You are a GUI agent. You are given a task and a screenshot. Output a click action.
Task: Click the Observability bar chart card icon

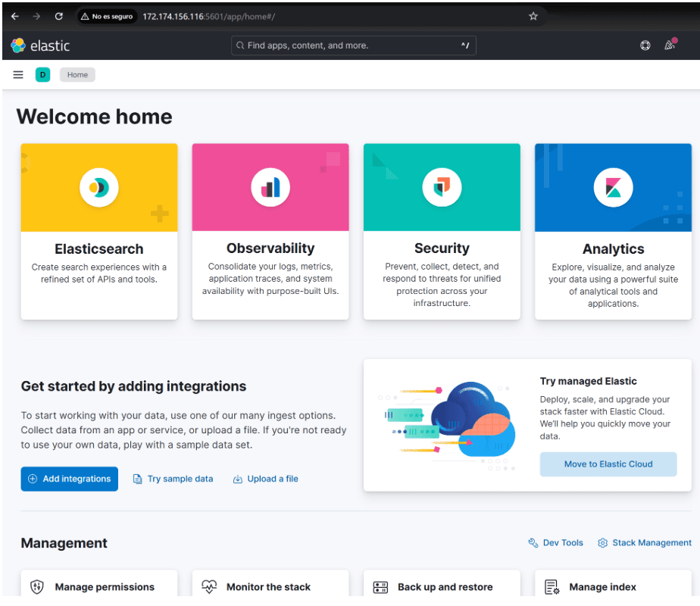pyautogui.click(x=270, y=186)
